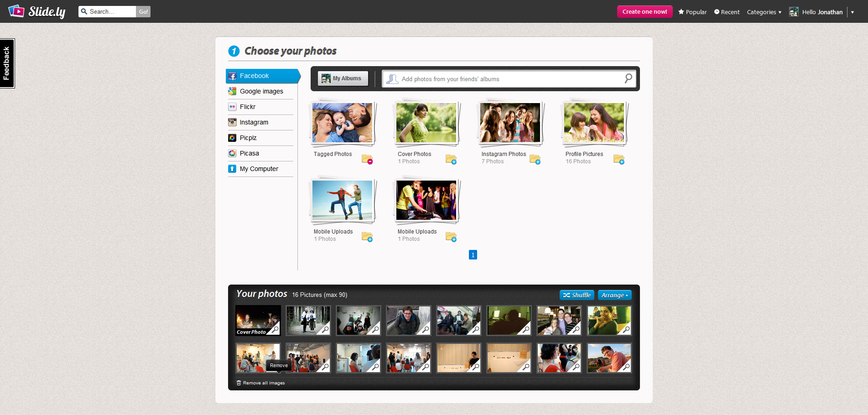Add the DJ party Mobile Uploads album via folder icon
Screen dimensions: 868x415
451,237
